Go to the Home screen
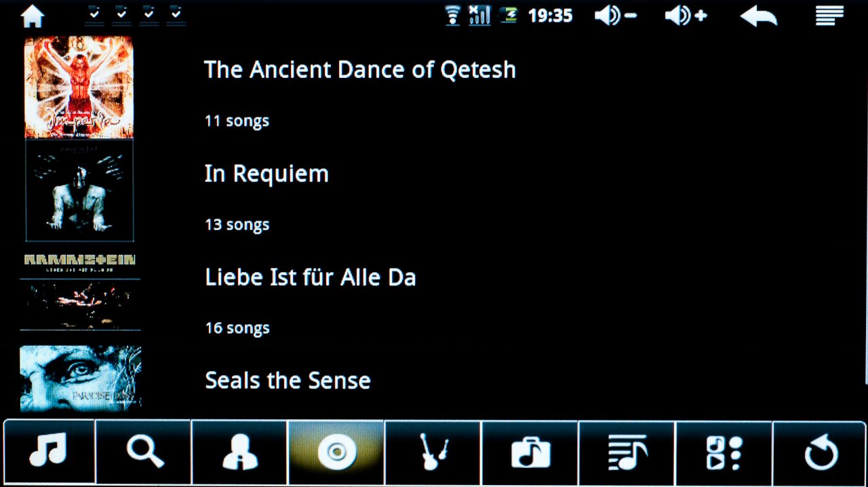Viewport: 868px width, 487px height. [x=33, y=16]
